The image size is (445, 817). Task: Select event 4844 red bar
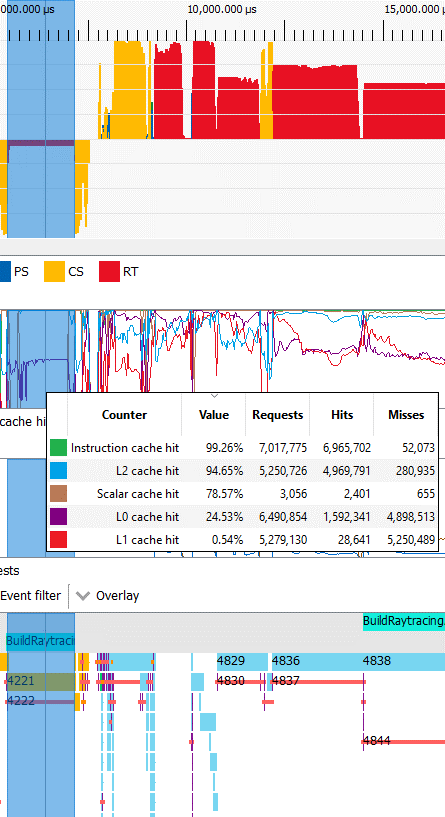(403, 741)
